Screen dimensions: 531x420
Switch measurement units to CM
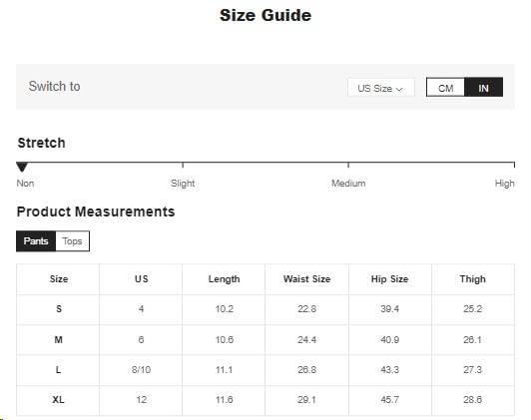[x=445, y=88]
